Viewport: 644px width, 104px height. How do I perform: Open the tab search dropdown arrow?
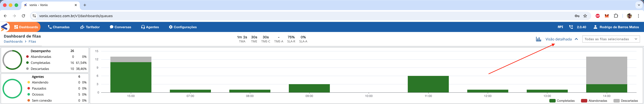point(639,5)
